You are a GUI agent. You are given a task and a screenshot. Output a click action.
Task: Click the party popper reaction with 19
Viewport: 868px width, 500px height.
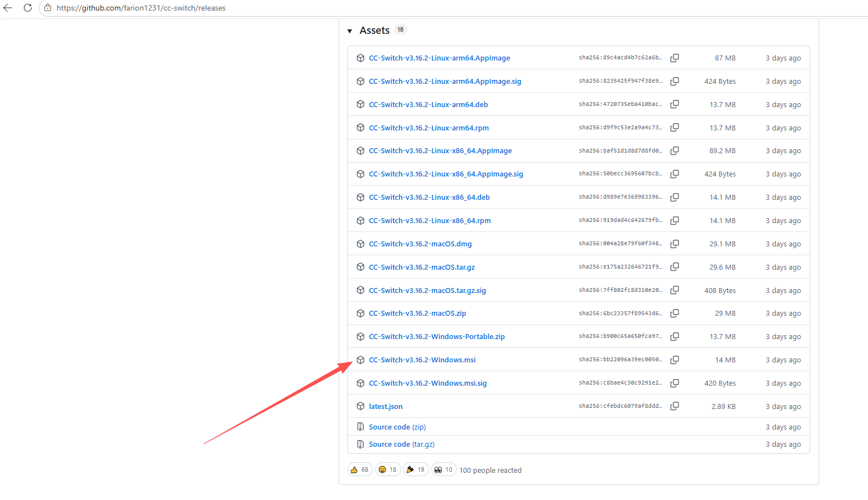click(x=416, y=470)
